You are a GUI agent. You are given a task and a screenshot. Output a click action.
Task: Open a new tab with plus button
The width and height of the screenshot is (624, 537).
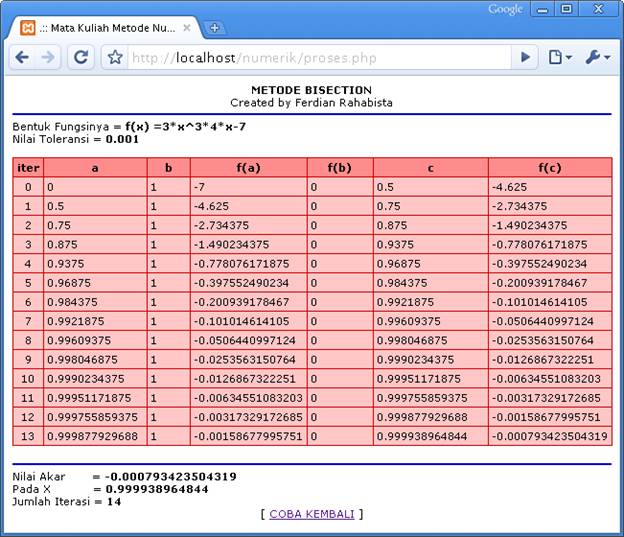pos(214,28)
